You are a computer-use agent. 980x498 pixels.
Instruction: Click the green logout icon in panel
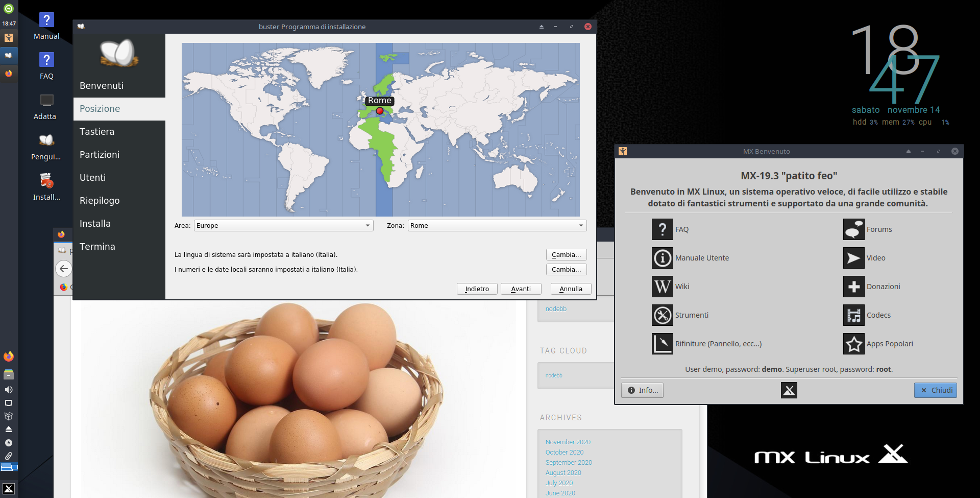tap(9, 8)
